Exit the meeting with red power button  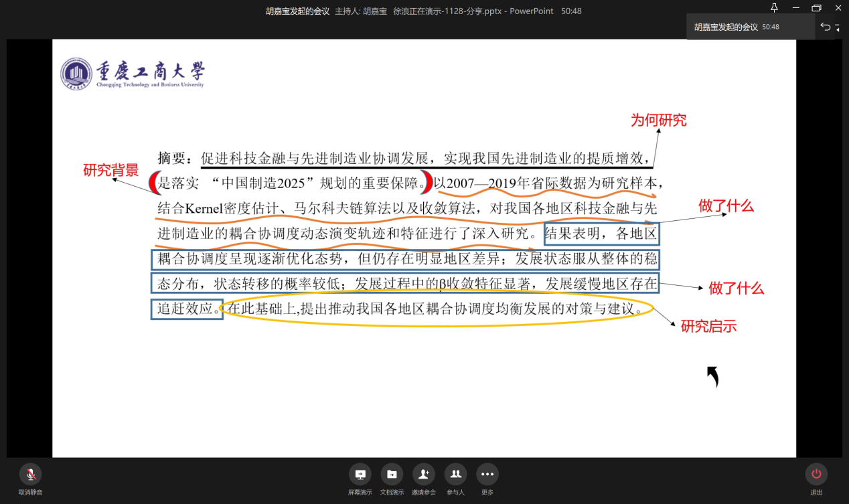pos(816,475)
